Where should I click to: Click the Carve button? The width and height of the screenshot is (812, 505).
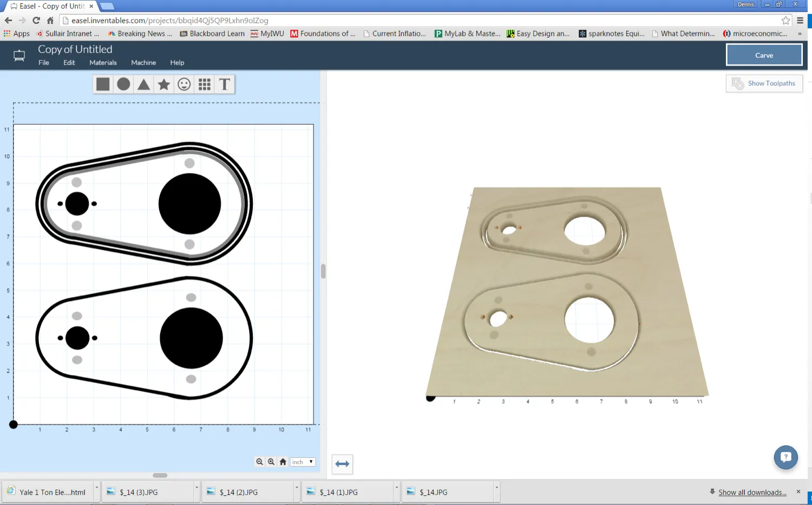(x=764, y=55)
